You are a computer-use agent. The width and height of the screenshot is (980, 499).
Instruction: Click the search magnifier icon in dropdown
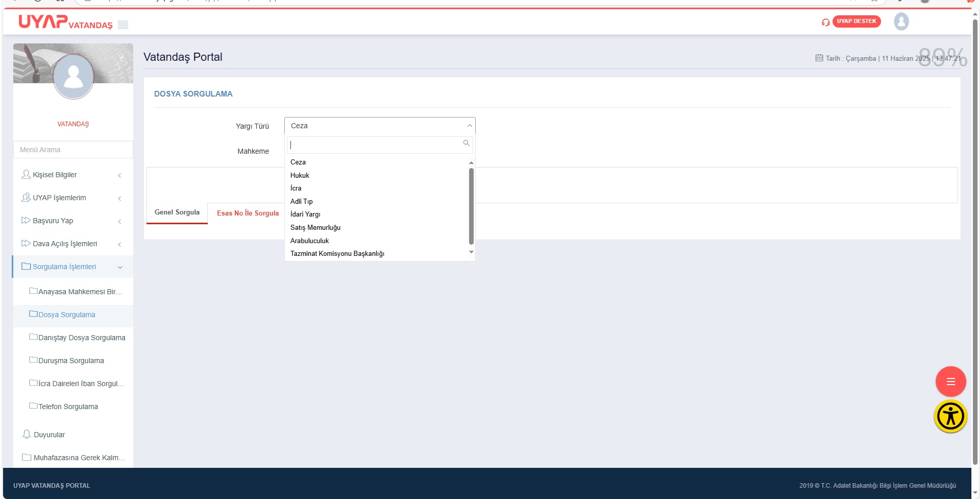point(466,144)
